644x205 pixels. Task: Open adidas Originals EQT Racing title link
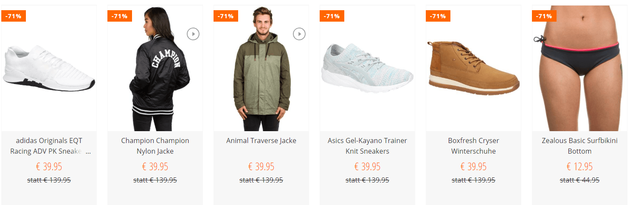coord(49,146)
